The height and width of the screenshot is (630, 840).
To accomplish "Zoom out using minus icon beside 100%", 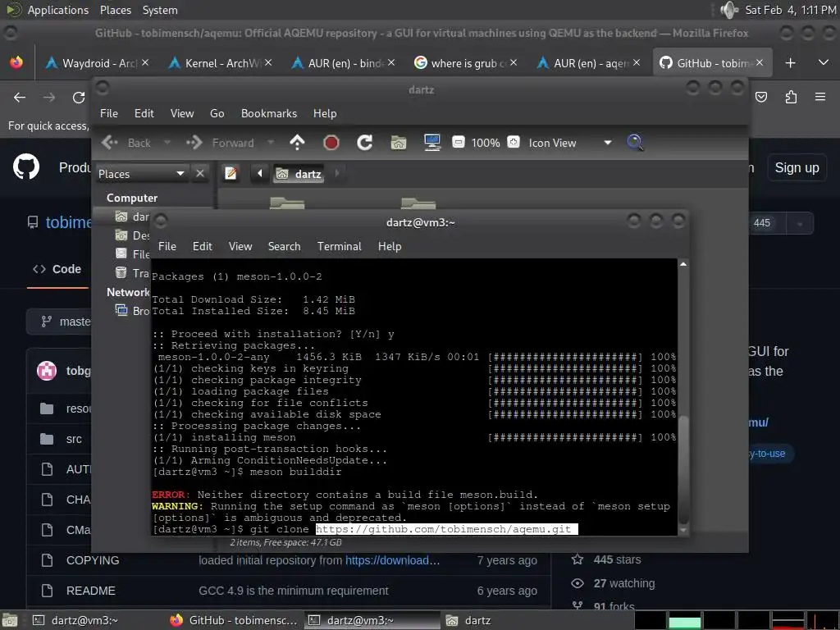I will (459, 142).
